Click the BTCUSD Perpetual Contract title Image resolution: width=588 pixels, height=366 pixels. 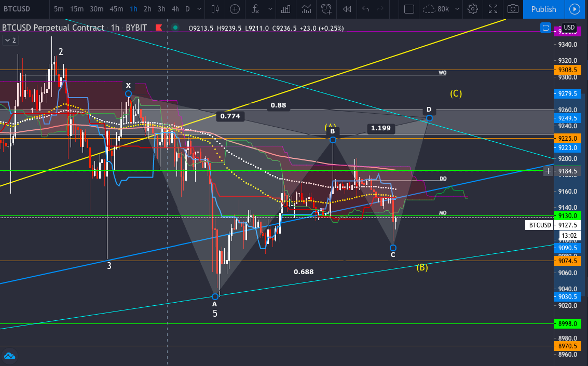pyautogui.click(x=53, y=28)
